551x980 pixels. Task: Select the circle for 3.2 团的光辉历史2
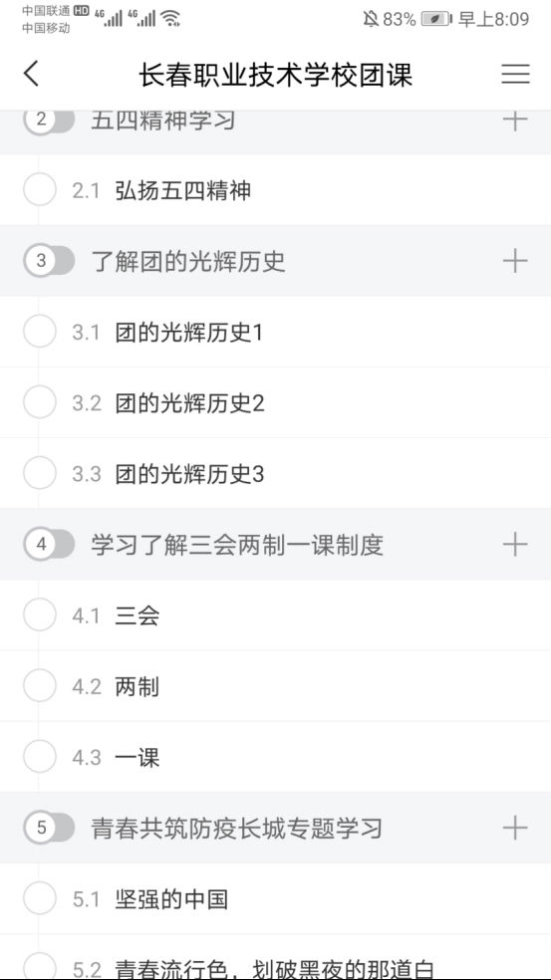click(x=40, y=402)
